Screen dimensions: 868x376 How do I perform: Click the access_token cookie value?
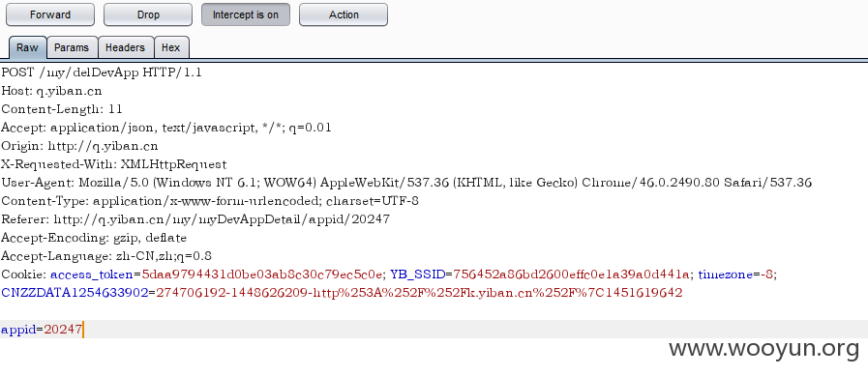pyautogui.click(x=262, y=275)
